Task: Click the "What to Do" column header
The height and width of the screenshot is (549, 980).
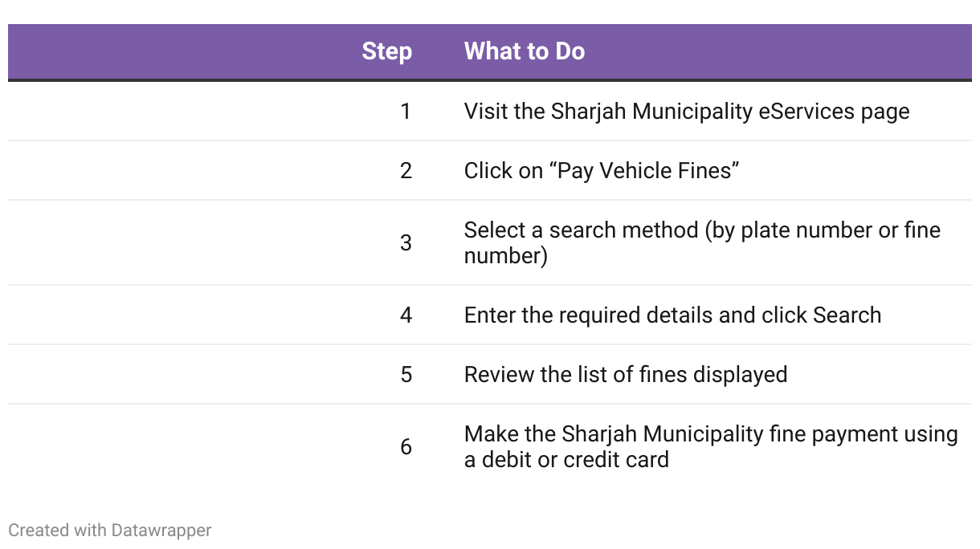Action: point(525,51)
